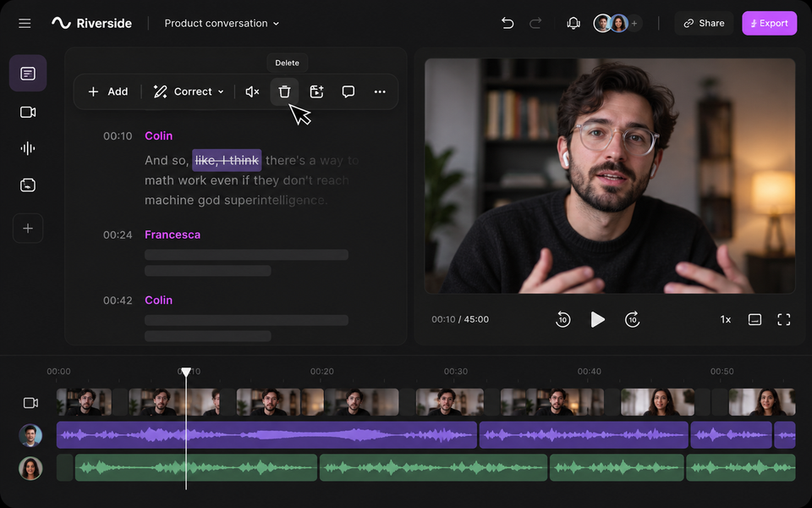Click the speaker name Colin at 00:10

(158, 135)
